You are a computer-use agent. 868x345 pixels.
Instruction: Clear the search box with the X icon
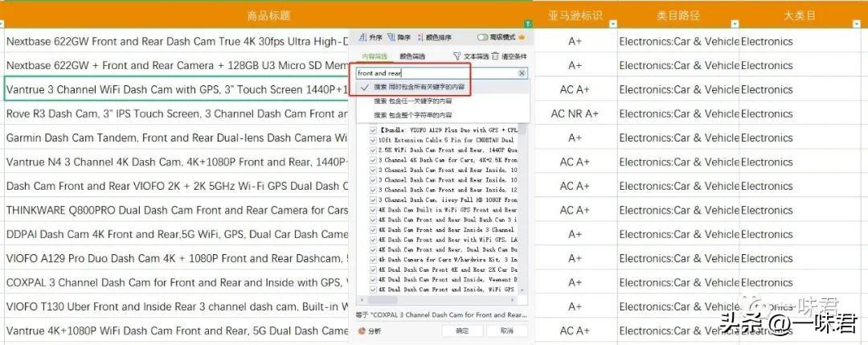click(522, 73)
